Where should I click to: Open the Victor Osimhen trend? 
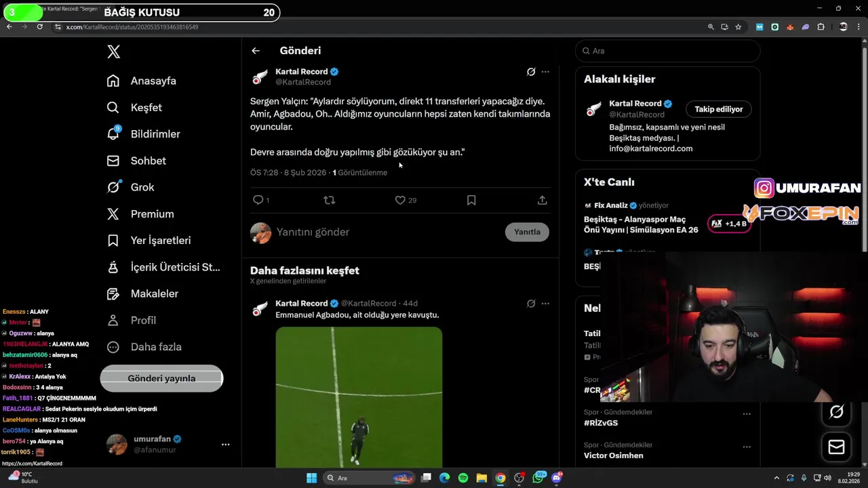click(x=614, y=455)
